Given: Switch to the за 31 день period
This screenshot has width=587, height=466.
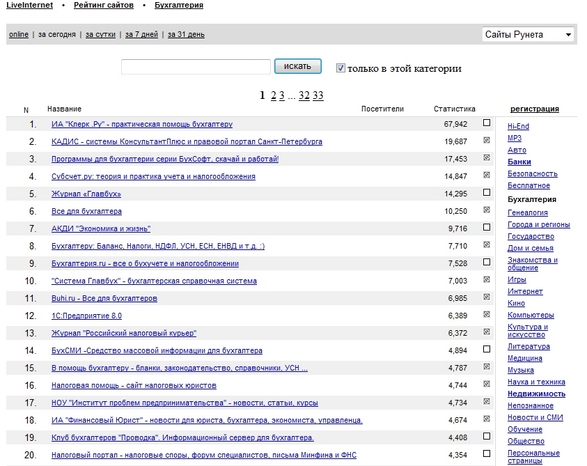Looking at the screenshot, I should pos(186,34).
